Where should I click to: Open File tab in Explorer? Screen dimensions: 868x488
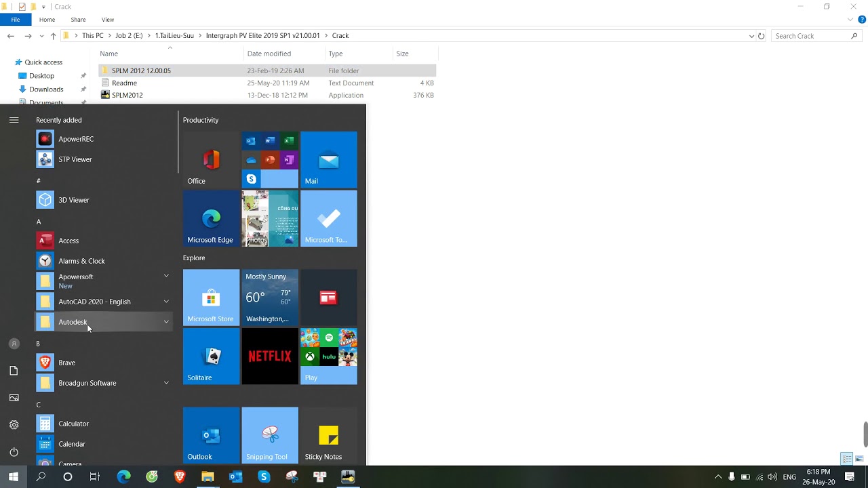point(15,20)
